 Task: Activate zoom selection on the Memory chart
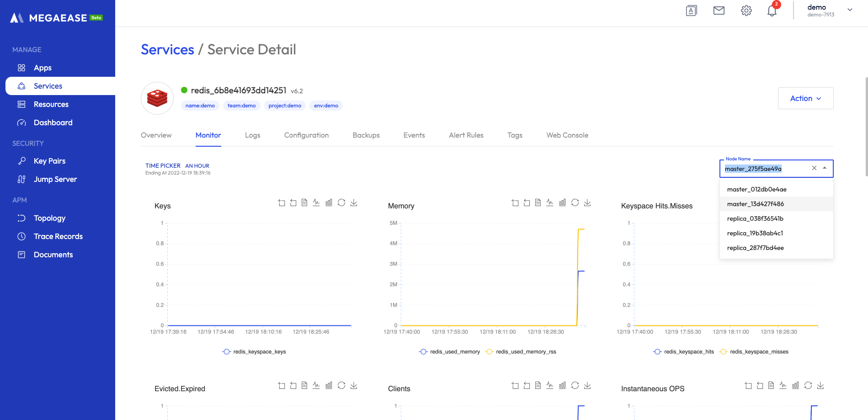pos(515,202)
